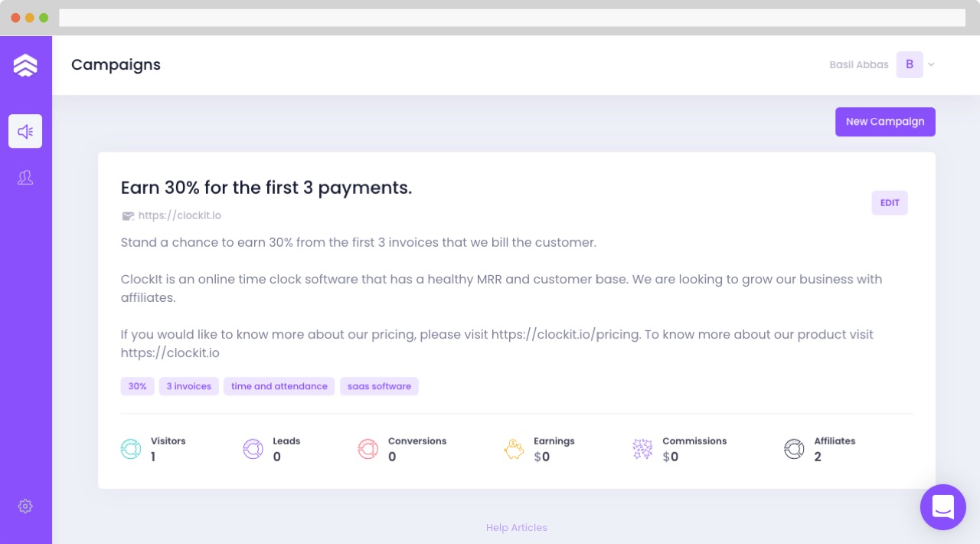The height and width of the screenshot is (544, 980).
Task: Click the user avatar with letter B
Action: click(x=910, y=65)
